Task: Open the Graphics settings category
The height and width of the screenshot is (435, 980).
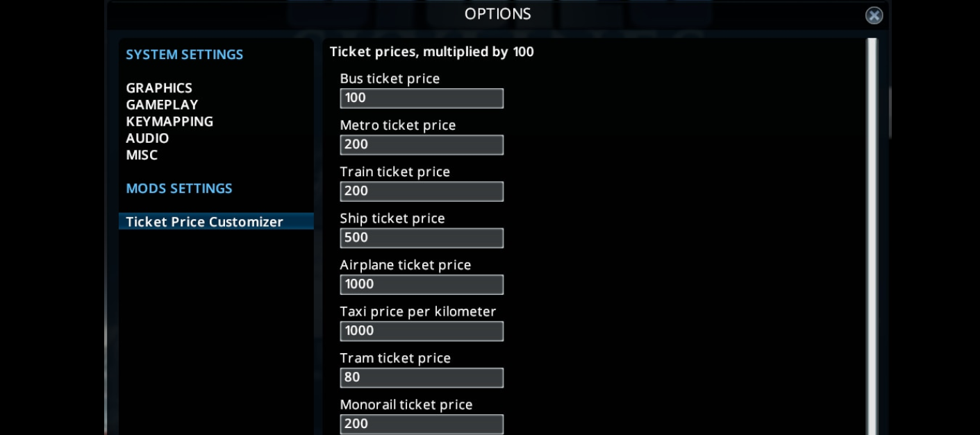Action: 159,88
